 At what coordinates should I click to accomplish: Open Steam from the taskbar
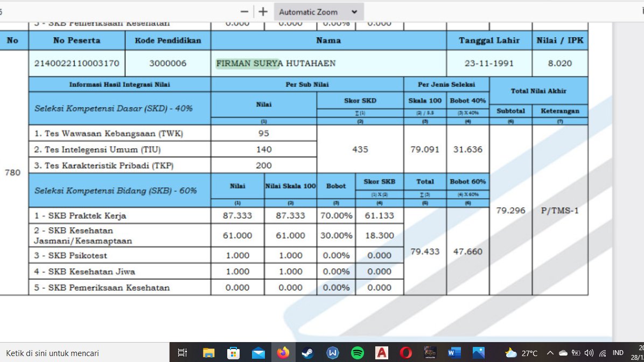tap(307, 352)
